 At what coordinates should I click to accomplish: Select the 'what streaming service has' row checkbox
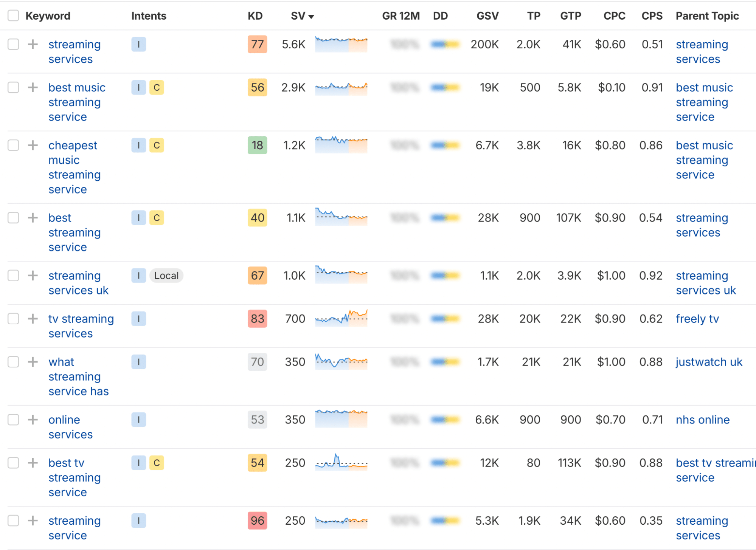pyautogui.click(x=13, y=362)
